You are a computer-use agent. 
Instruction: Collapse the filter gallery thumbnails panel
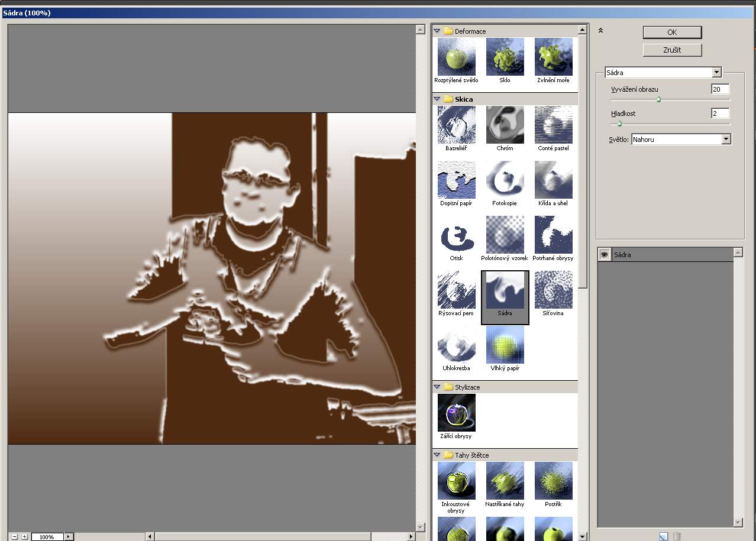click(600, 31)
